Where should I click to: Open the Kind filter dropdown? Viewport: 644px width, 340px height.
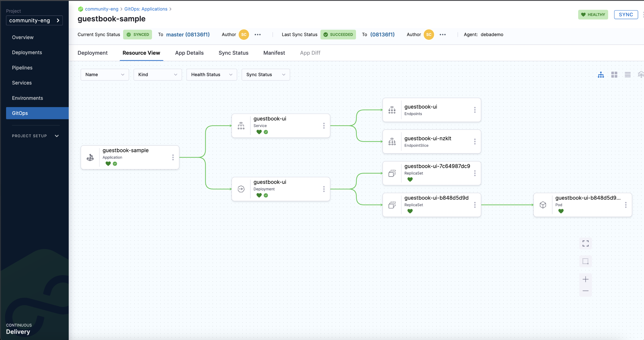tap(158, 75)
